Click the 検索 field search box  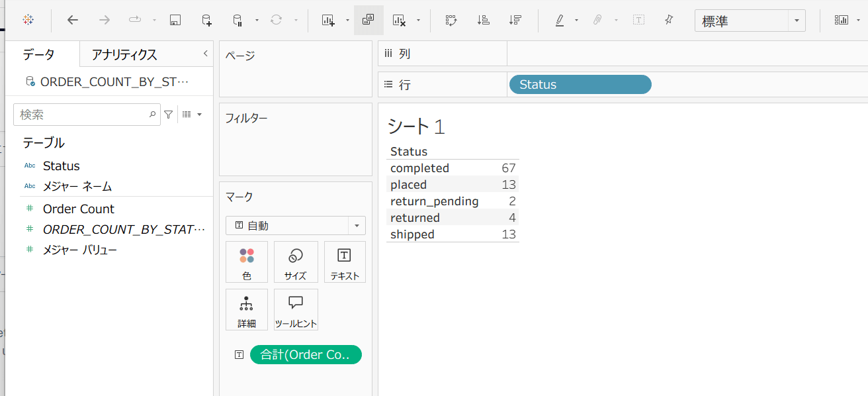click(83, 115)
